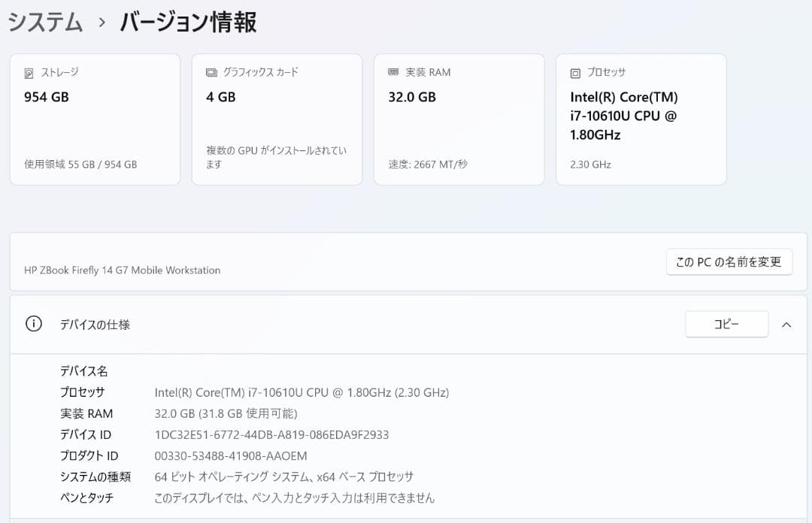
Task: Click the Intel Core i7-10610U processor card
Action: [641, 119]
